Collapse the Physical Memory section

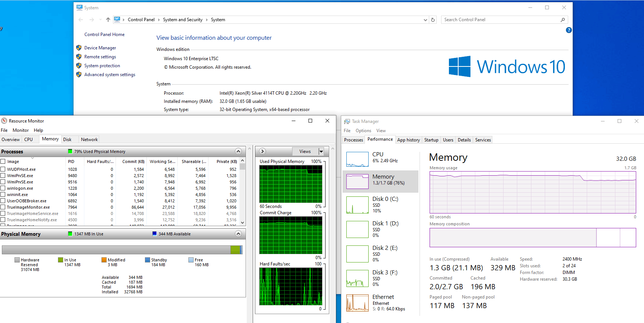(239, 234)
